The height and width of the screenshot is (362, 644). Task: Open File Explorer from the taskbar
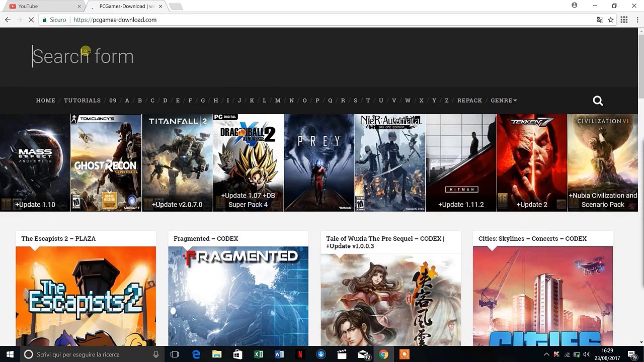pos(217,354)
